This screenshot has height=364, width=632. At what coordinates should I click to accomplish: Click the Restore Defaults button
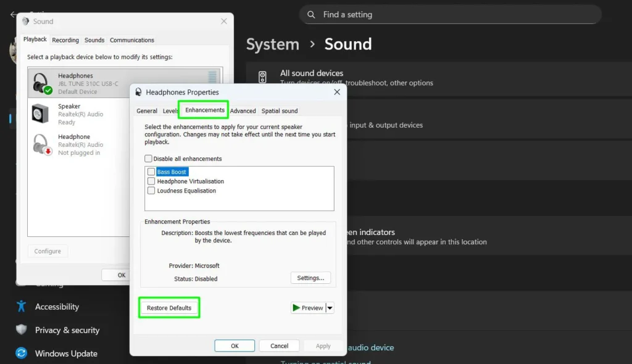pyautogui.click(x=168, y=307)
